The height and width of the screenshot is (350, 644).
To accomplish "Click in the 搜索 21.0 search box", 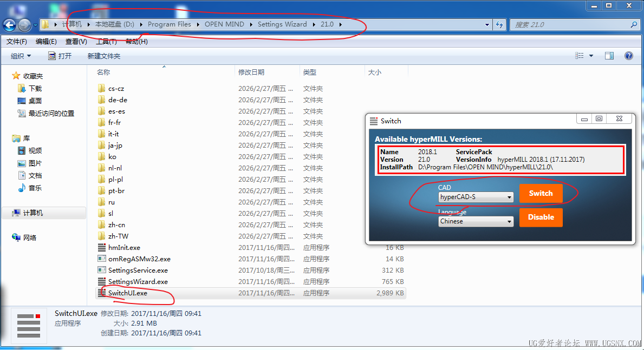I will [x=571, y=25].
